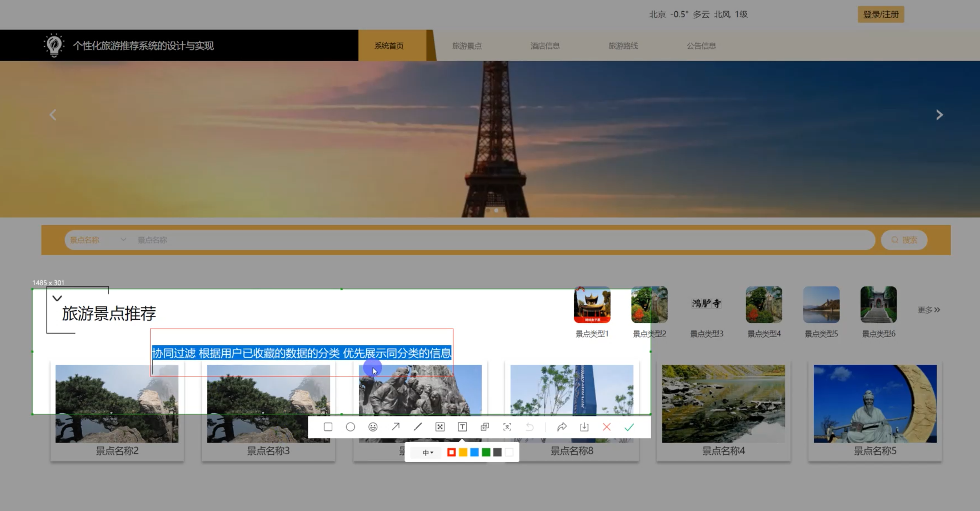This screenshot has height=511, width=980.
Task: Click the 登录/注册 login button
Action: tap(881, 14)
